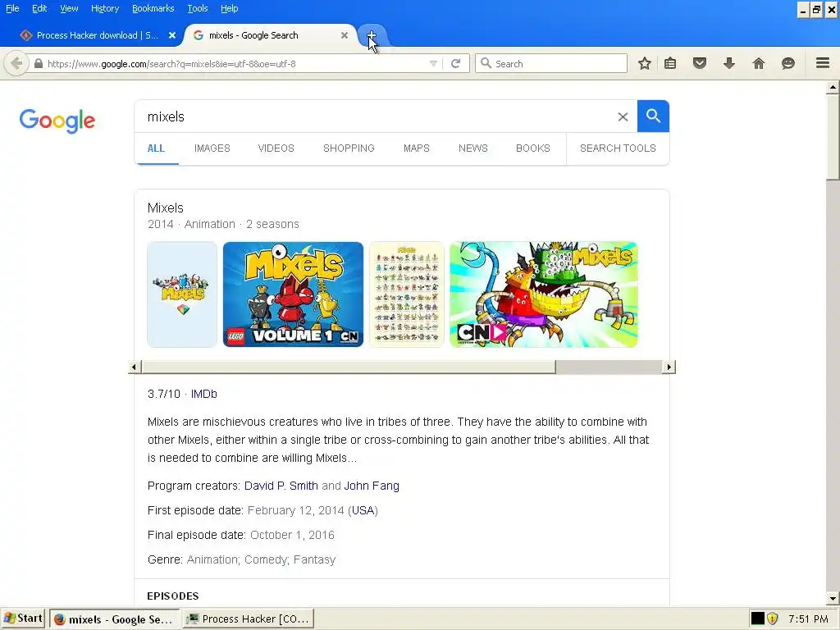840x630 pixels.
Task: Click the black square tray icon
Action: point(757,619)
